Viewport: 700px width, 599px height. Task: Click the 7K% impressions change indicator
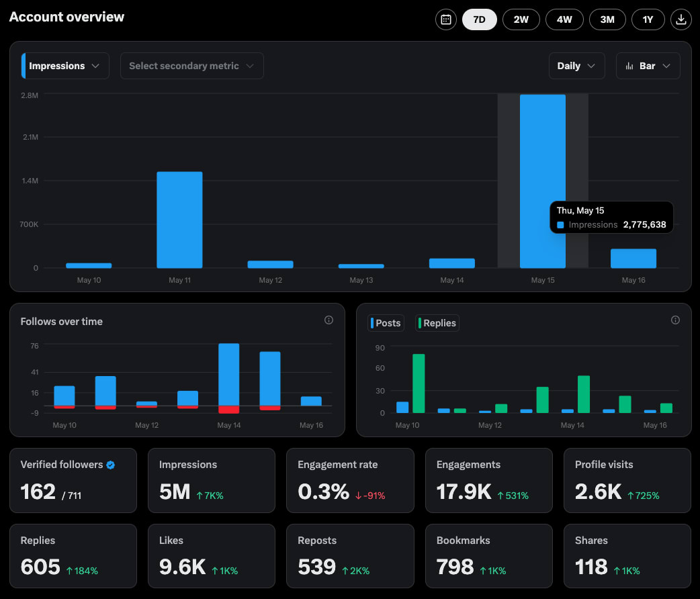210,496
